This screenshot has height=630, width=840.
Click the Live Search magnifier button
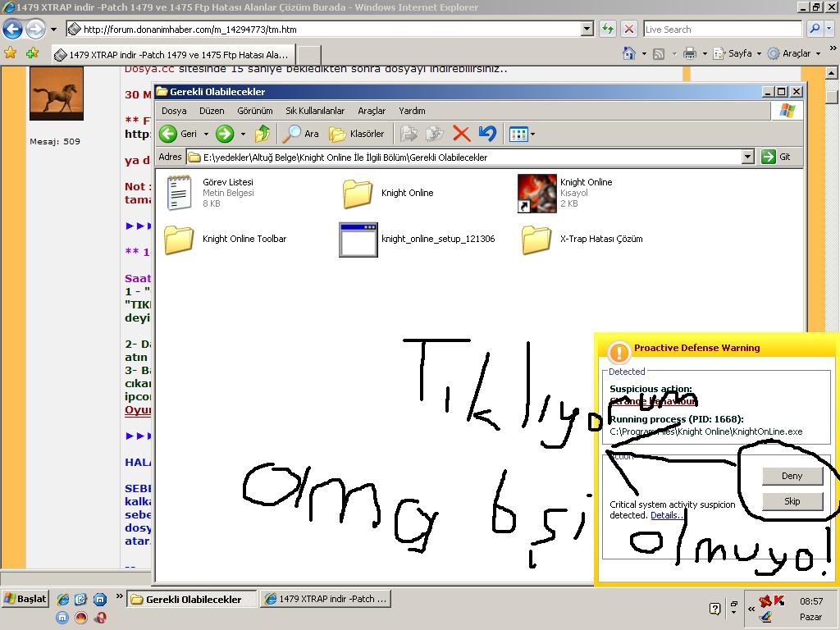tap(815, 29)
